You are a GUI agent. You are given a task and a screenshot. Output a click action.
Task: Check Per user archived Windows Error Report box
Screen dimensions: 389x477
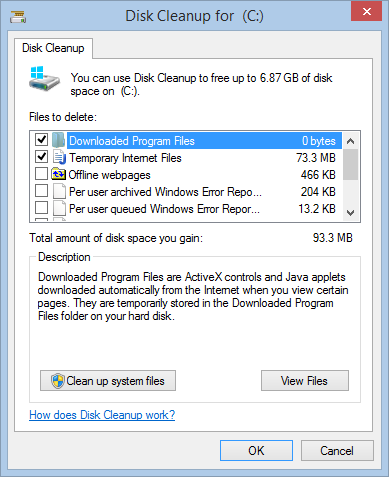tap(41, 191)
